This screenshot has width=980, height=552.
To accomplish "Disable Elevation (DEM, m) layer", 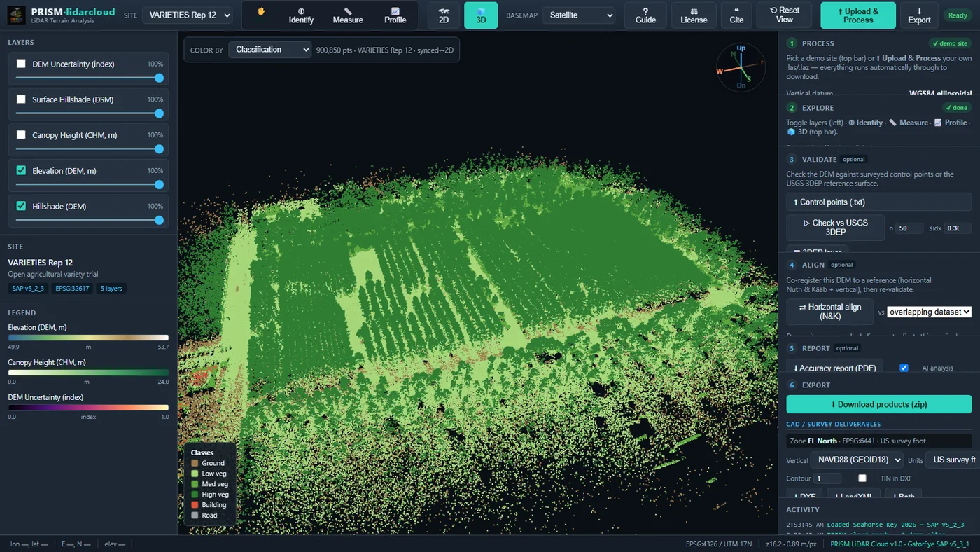I will [x=21, y=170].
